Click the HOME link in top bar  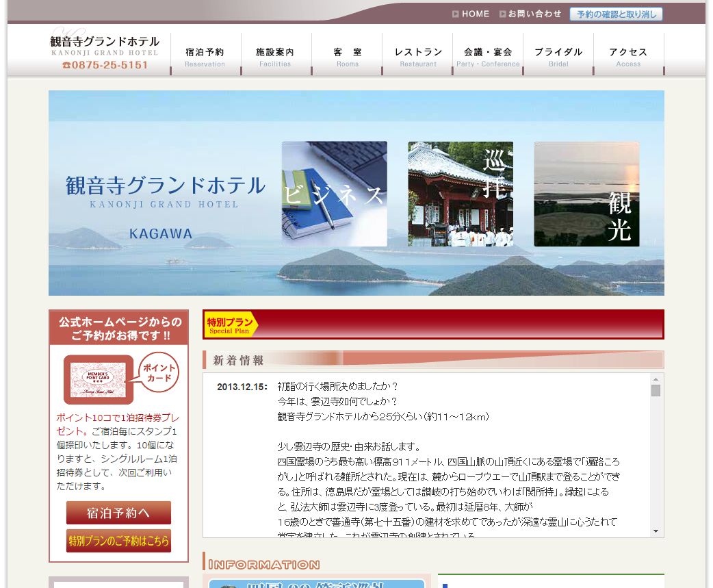pyautogui.click(x=471, y=14)
